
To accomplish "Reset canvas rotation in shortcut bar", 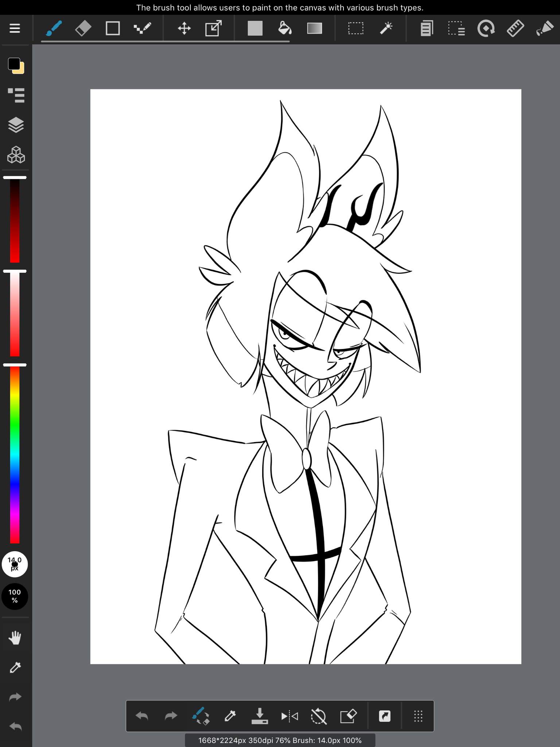I will coord(319,716).
